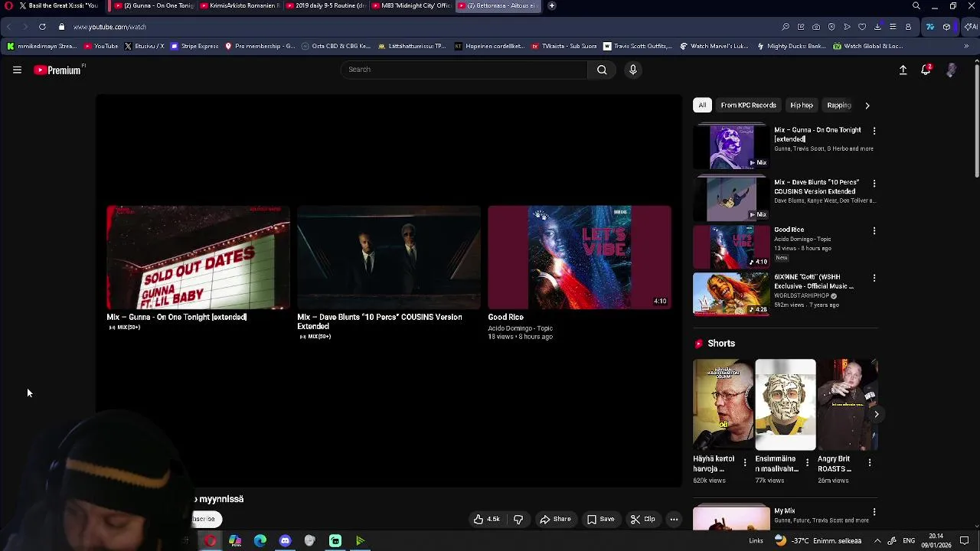Open the Stripe Express bookmark
980x551 pixels.
(194, 46)
